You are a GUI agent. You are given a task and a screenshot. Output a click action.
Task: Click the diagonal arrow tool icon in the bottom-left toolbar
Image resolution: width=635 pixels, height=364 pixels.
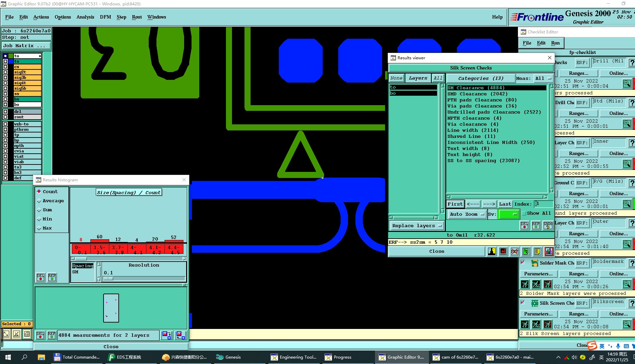6,334
